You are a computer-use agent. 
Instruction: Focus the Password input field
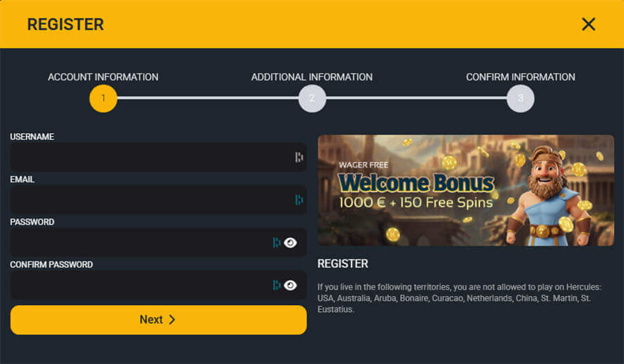tap(158, 242)
